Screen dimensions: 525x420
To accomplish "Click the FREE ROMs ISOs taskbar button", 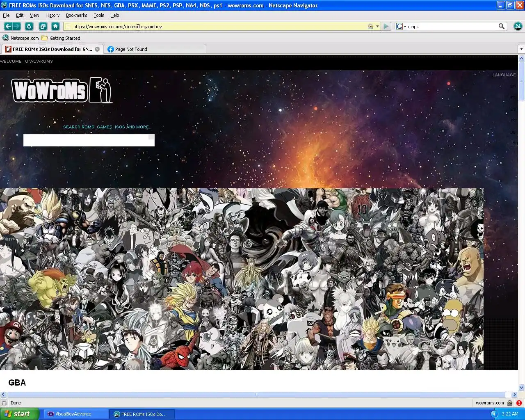I will (142, 414).
